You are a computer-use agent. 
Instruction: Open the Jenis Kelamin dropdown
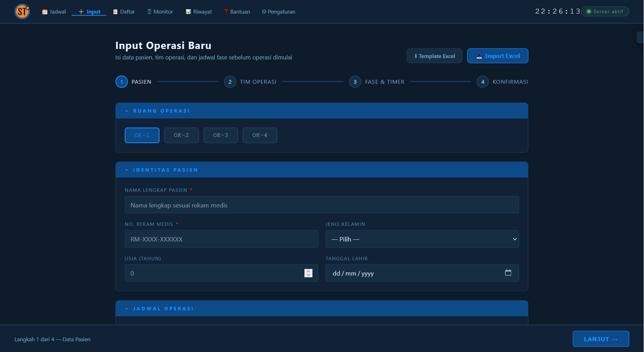[422, 239]
